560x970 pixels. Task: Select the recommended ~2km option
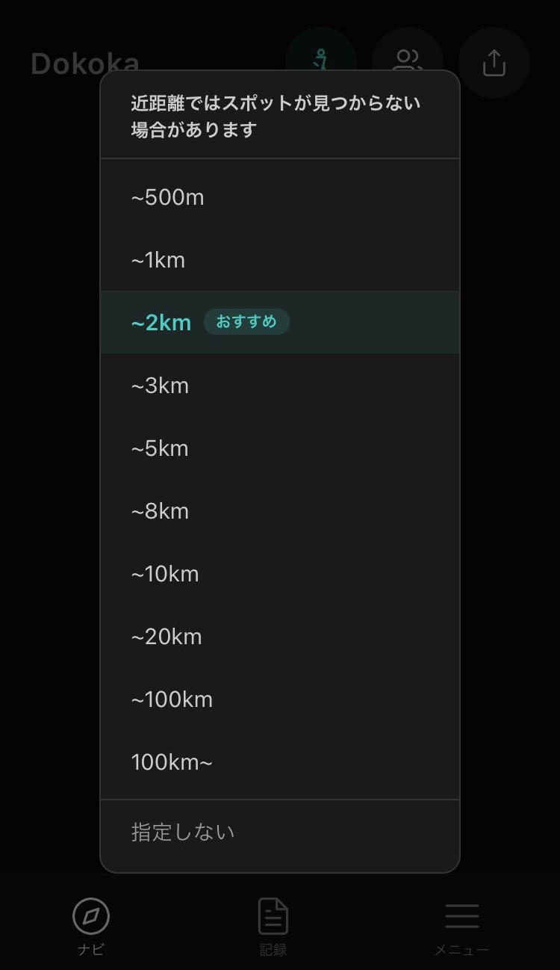tap(280, 322)
